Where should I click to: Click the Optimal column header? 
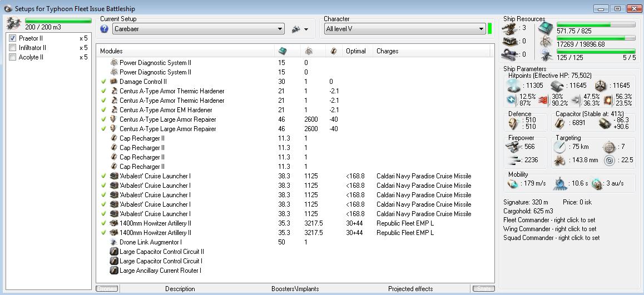coord(356,51)
